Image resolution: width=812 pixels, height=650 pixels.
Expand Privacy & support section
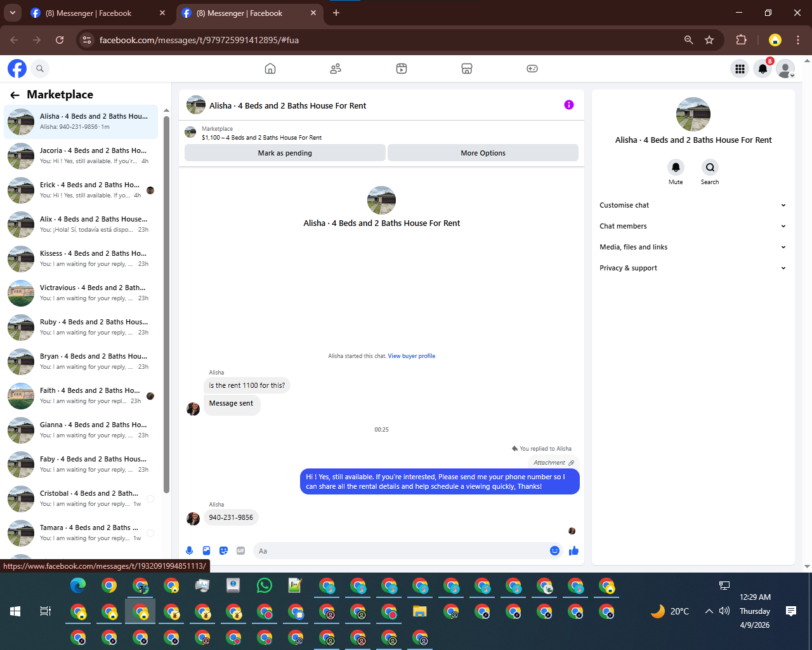point(693,268)
